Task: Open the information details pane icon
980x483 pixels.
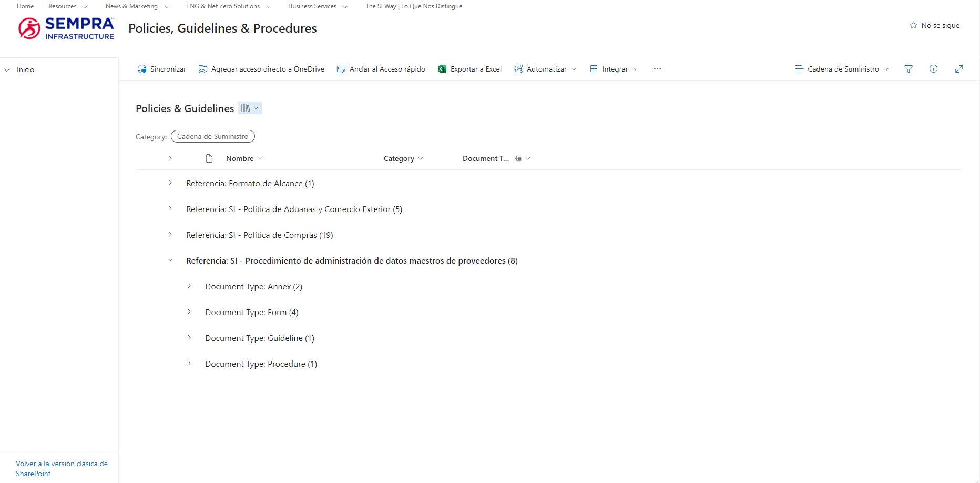Action: pyautogui.click(x=933, y=69)
